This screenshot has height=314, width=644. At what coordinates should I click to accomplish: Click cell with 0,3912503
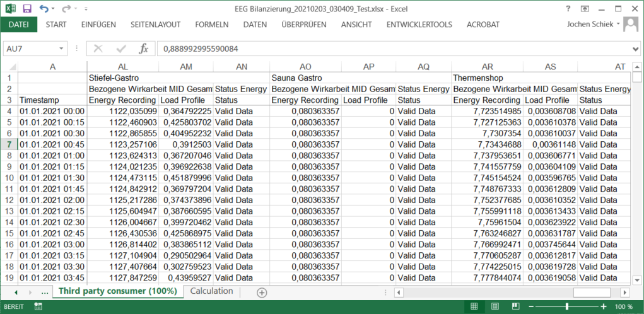(x=185, y=144)
